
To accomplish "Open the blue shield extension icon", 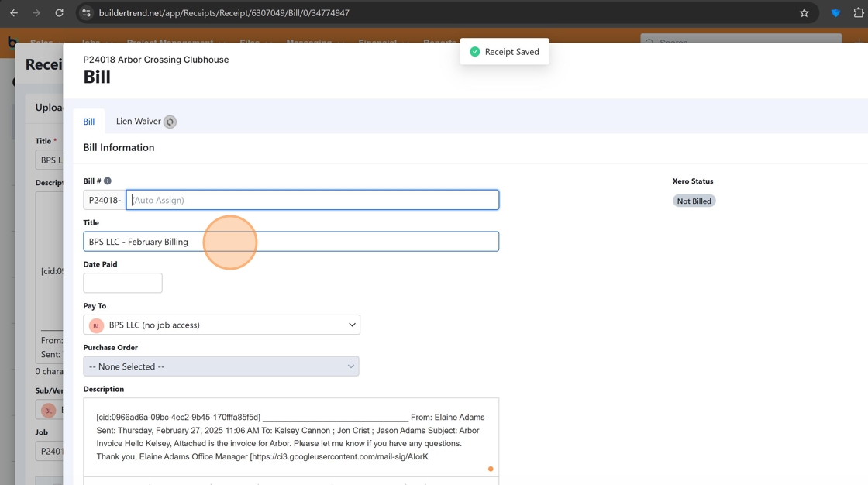I will tap(836, 12).
